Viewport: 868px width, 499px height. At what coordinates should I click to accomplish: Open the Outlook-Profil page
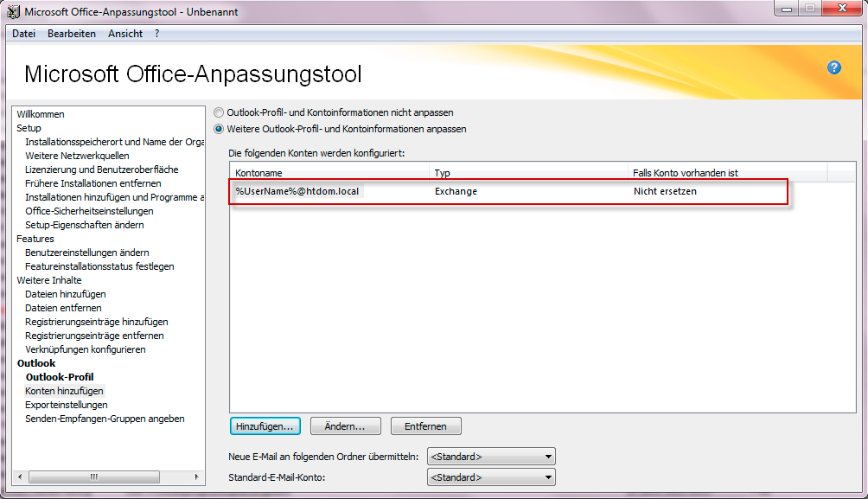60,377
